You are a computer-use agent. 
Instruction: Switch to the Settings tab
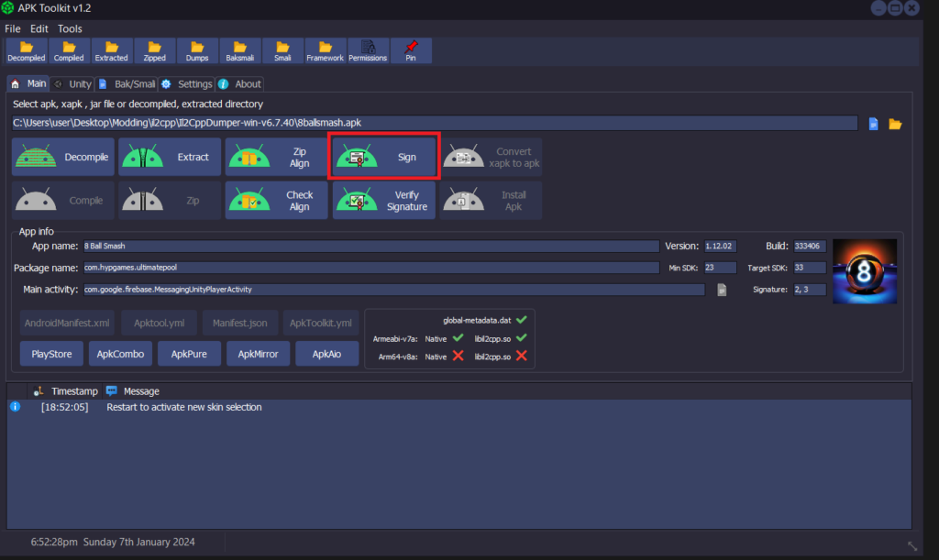(x=187, y=84)
